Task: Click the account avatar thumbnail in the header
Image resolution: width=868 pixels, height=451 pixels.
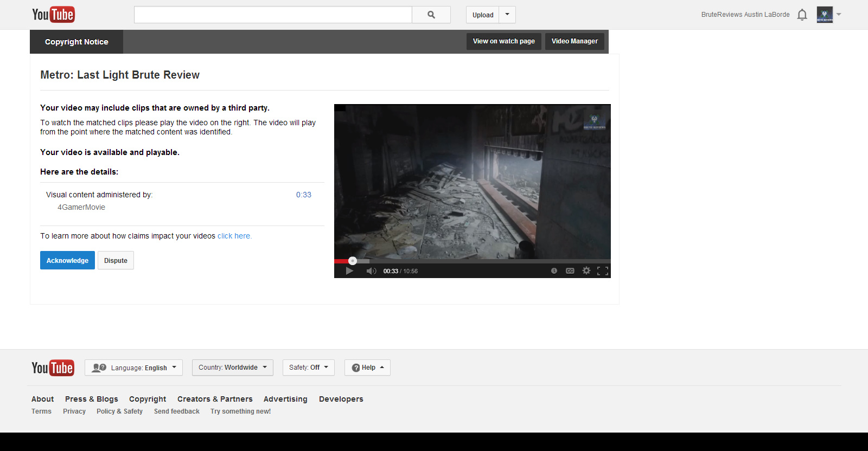Action: (x=825, y=15)
